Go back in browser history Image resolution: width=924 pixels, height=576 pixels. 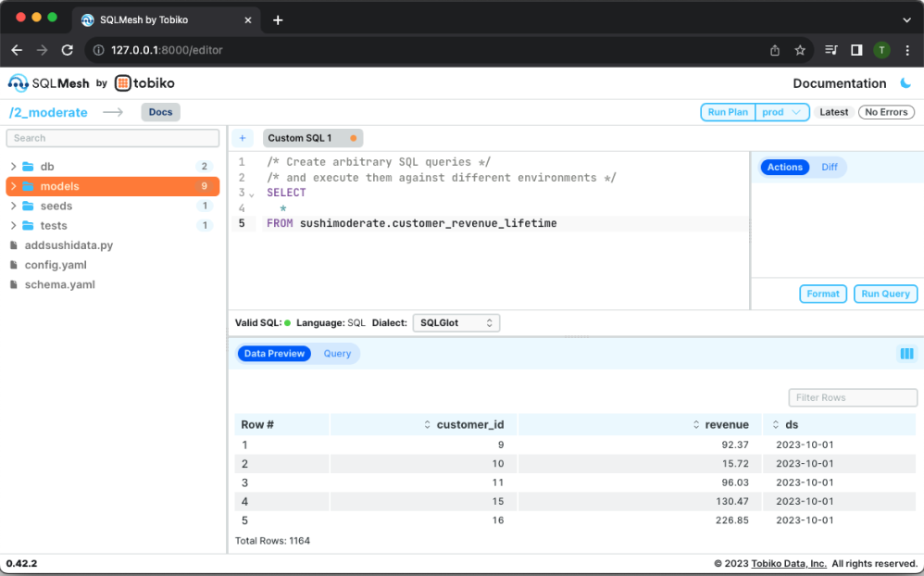(17, 50)
